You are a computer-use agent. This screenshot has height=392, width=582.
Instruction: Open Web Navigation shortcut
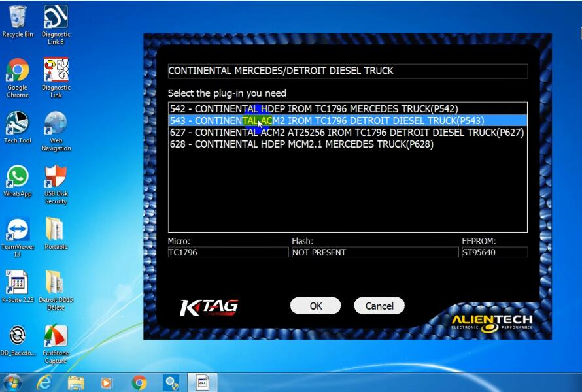tap(56, 131)
